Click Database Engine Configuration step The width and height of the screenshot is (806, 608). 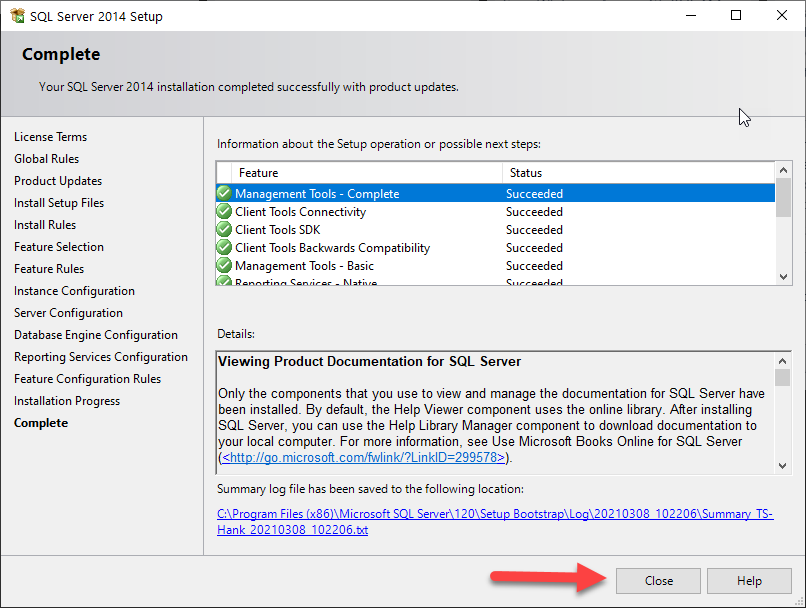(x=96, y=335)
